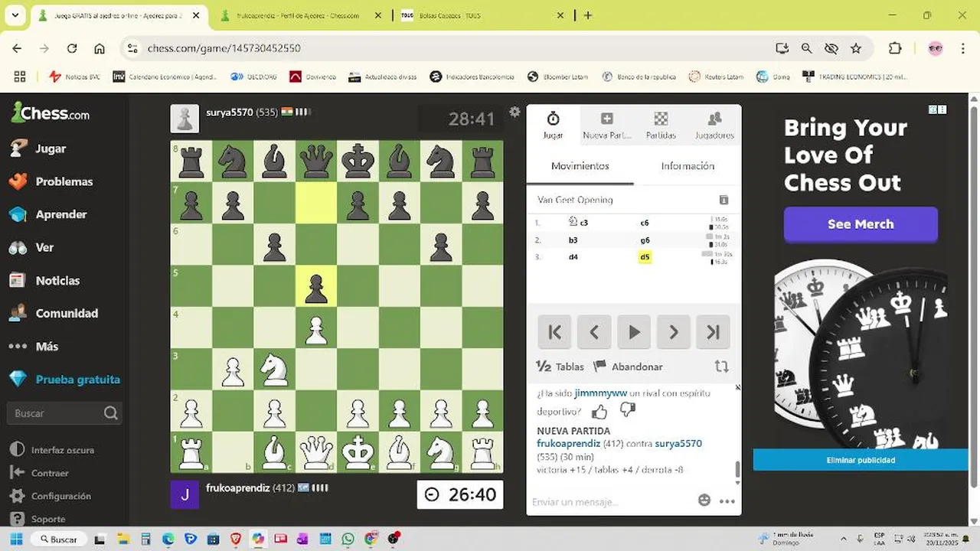This screenshot has height=551, width=980.
Task: Switch to the Jugadores tab
Action: (x=714, y=126)
